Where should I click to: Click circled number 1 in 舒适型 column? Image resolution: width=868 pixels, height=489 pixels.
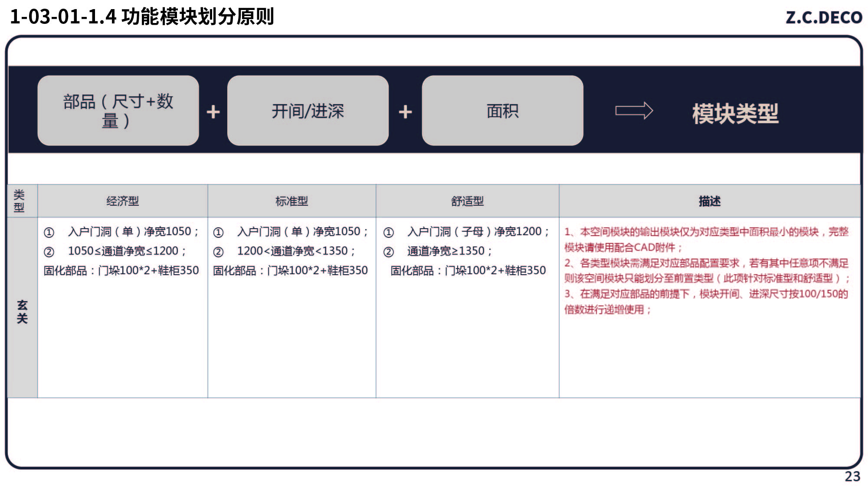pyautogui.click(x=388, y=233)
